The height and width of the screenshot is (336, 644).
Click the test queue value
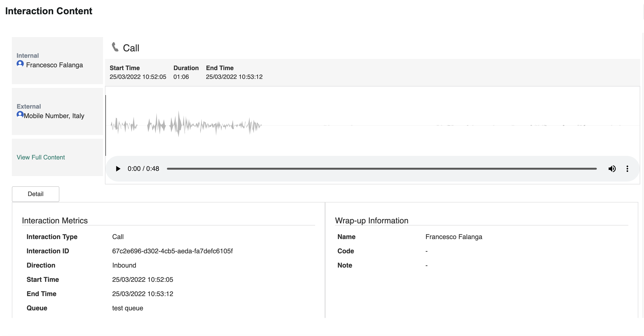tap(128, 308)
